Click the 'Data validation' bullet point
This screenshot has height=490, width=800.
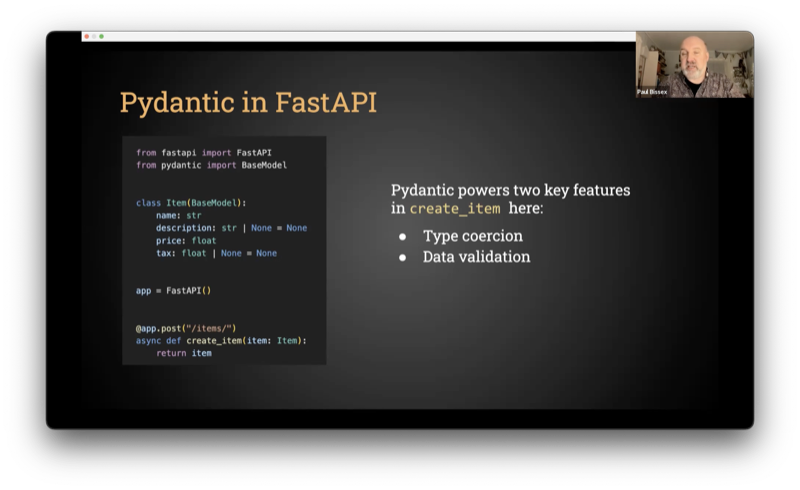[x=476, y=257]
